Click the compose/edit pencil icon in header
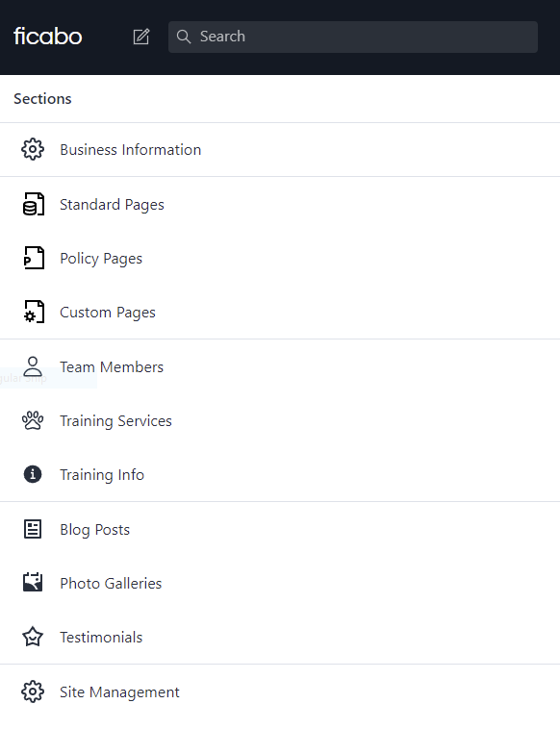 140,37
